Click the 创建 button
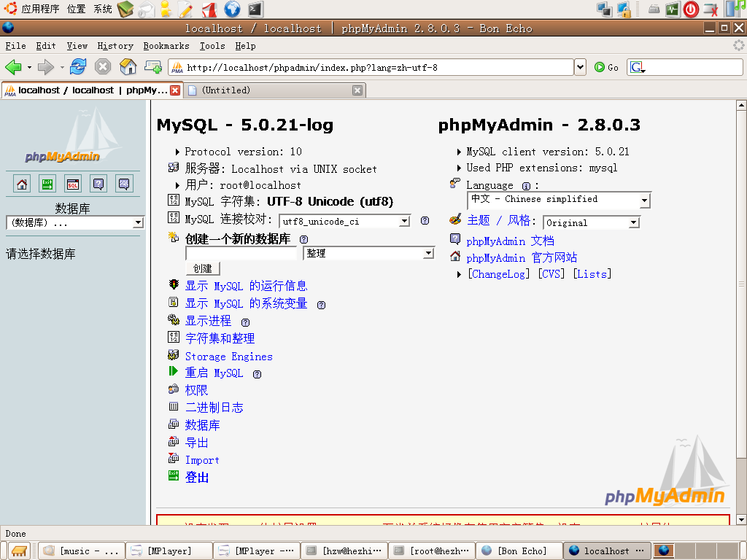The height and width of the screenshot is (560, 747). pyautogui.click(x=203, y=268)
